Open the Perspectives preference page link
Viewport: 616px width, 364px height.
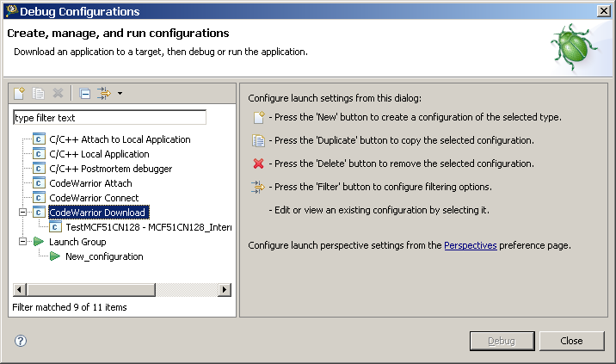(x=471, y=245)
